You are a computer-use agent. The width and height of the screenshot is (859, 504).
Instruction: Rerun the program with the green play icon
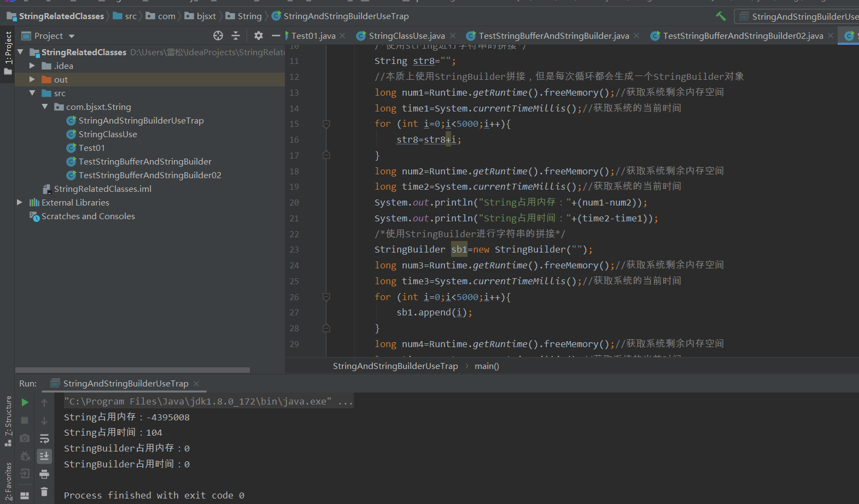pyautogui.click(x=25, y=402)
